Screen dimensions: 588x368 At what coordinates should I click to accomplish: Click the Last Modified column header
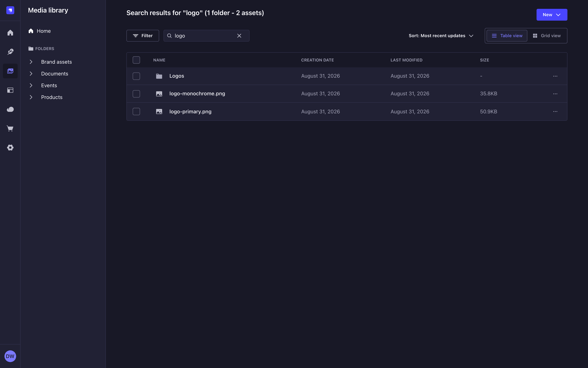pos(406,60)
